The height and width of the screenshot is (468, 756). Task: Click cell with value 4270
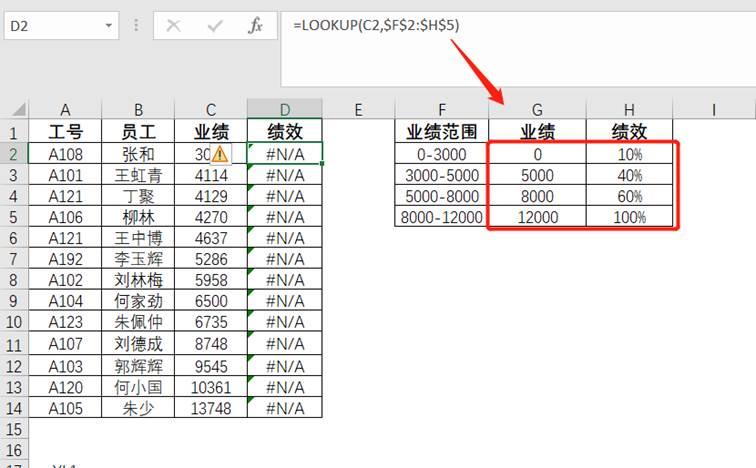click(211, 217)
